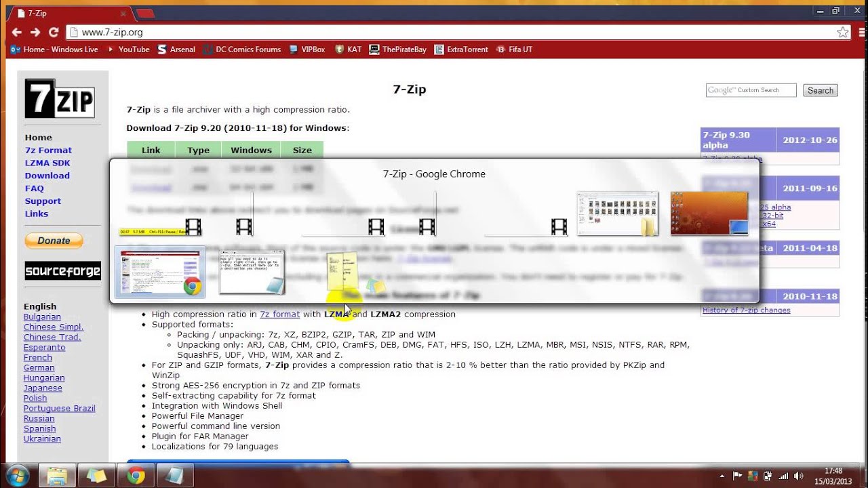The image size is (868, 488).
Task: Switch site language to French
Action: 38,358
